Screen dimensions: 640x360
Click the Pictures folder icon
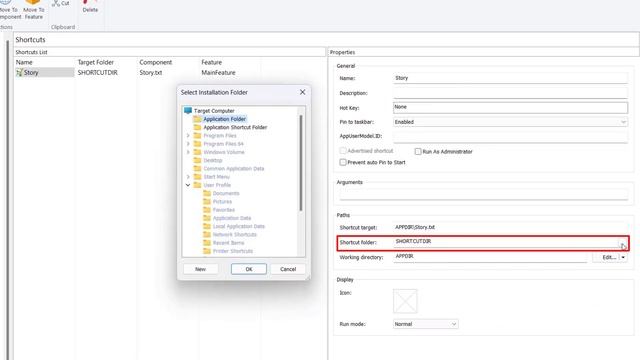pyautogui.click(x=207, y=201)
